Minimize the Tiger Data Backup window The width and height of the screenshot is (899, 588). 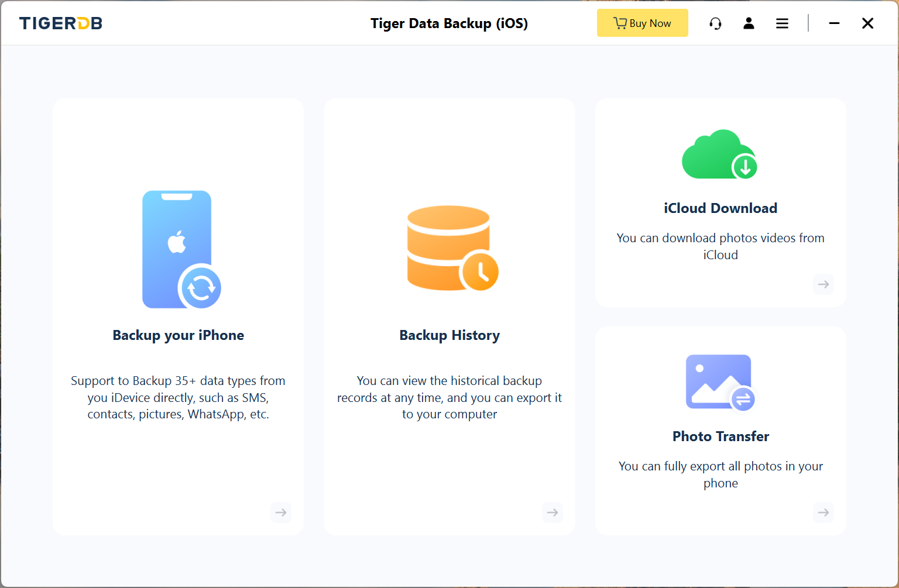[x=834, y=23]
